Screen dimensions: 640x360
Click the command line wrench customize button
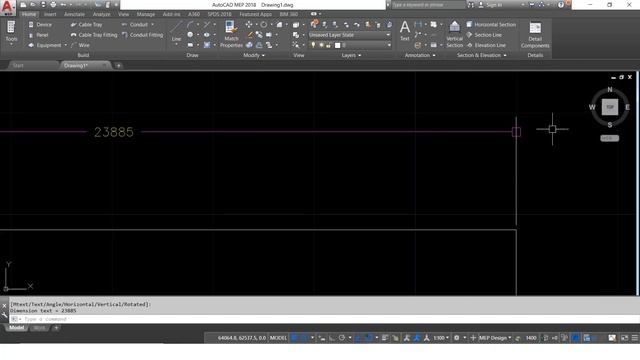click(x=4, y=315)
